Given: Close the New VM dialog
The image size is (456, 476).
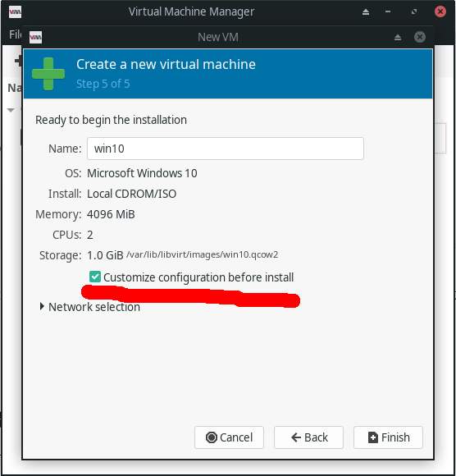Looking at the screenshot, I should tap(420, 37).
